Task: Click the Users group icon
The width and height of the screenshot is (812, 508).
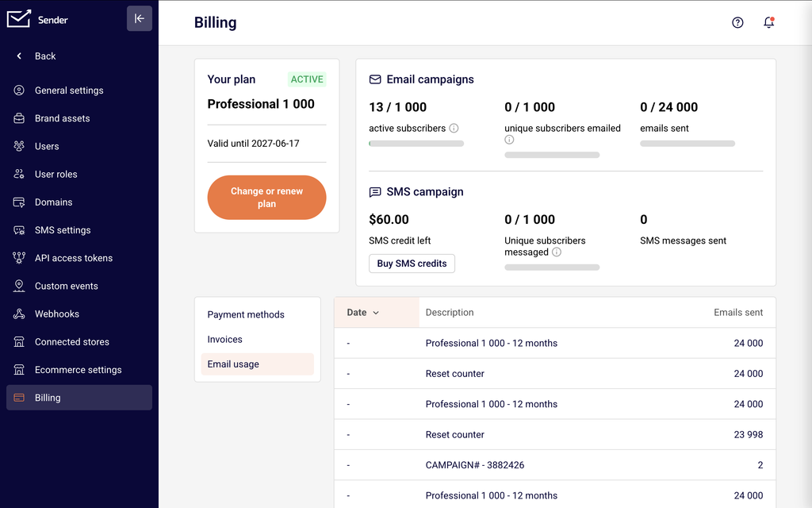Action: coord(19,146)
